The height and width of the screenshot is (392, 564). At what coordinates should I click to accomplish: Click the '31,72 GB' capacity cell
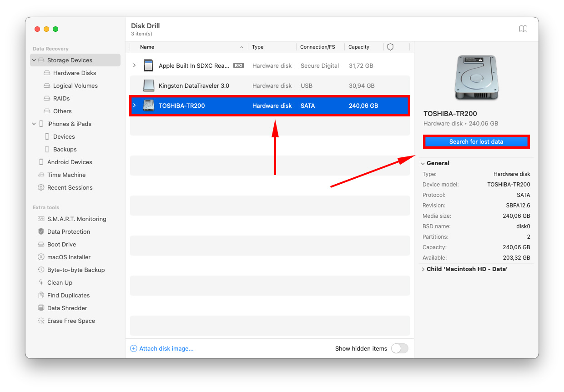[361, 65]
